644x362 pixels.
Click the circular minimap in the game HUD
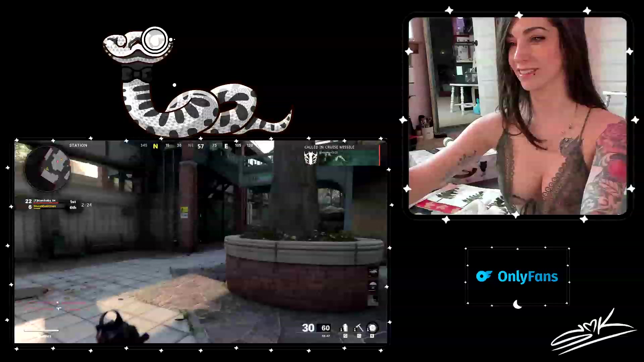tap(48, 169)
